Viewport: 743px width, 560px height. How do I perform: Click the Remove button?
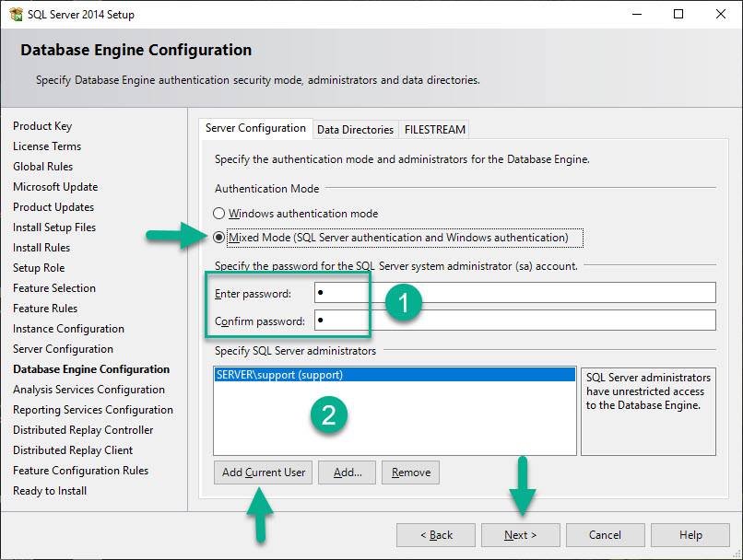coord(411,472)
